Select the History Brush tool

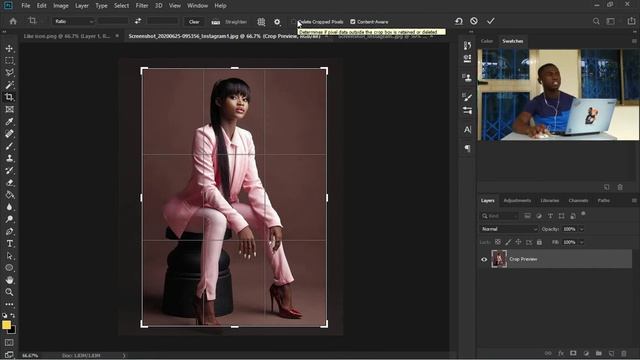pyautogui.click(x=9, y=170)
